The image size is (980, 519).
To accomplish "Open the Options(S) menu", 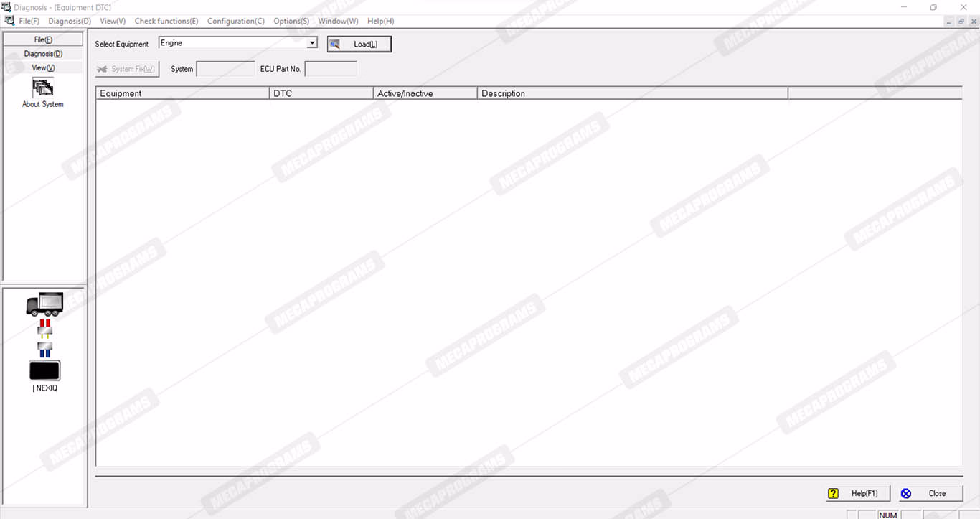I will (291, 22).
